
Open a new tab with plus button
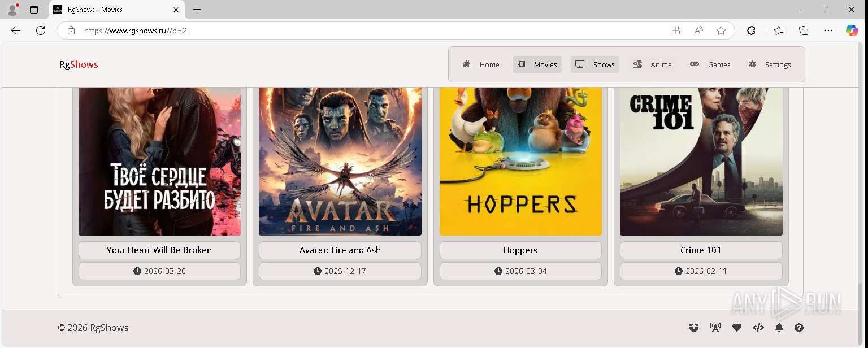tap(197, 10)
